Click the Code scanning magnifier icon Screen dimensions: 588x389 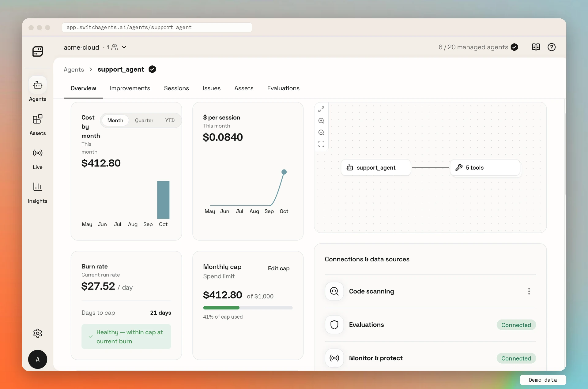click(x=334, y=291)
